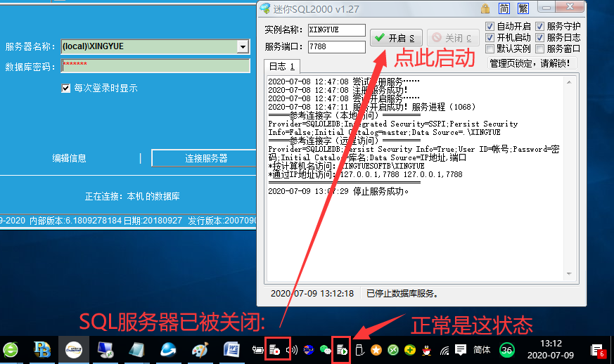
Task: Click the stopped SQL server tray icon with the red dot
Action: coord(274,350)
